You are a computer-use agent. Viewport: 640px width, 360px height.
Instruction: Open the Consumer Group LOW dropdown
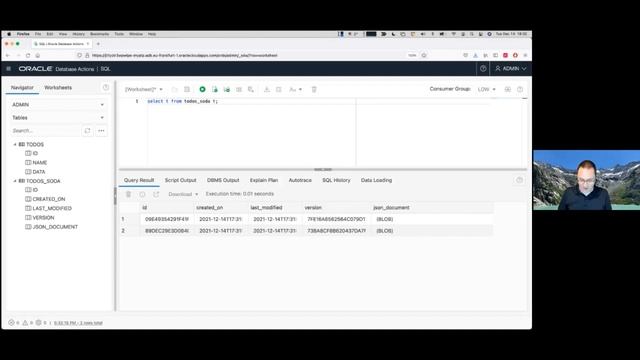pos(487,89)
